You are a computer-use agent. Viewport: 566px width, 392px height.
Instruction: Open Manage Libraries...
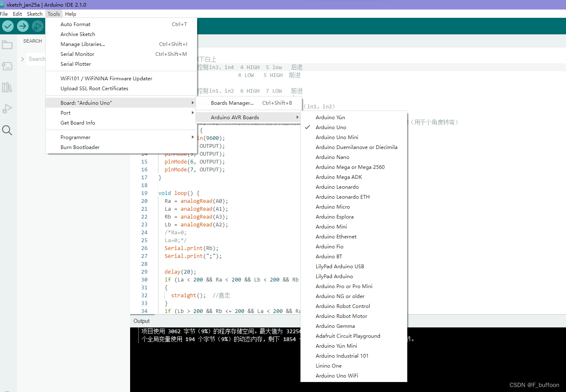[121, 44]
